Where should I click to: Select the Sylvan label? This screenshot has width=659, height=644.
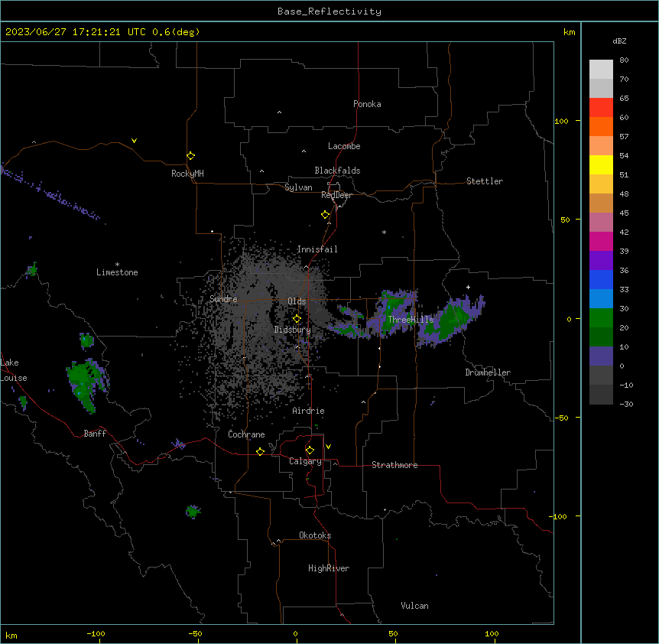click(x=298, y=187)
